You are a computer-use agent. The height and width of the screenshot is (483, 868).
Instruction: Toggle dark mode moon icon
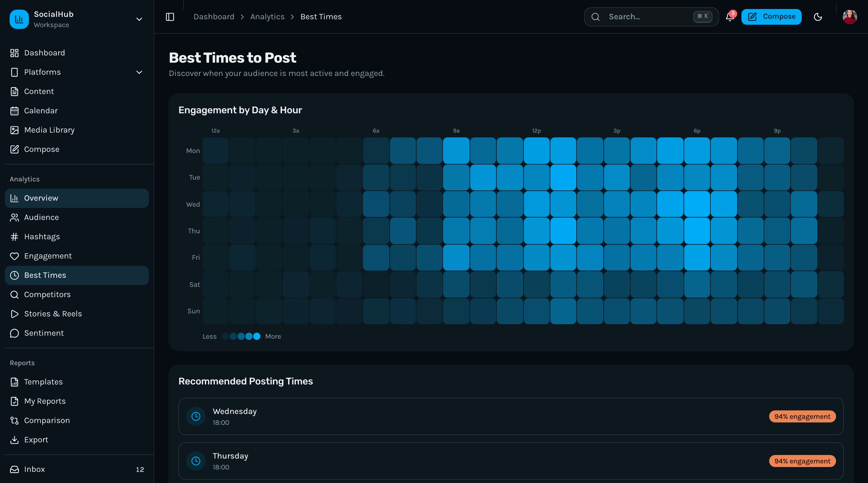818,17
